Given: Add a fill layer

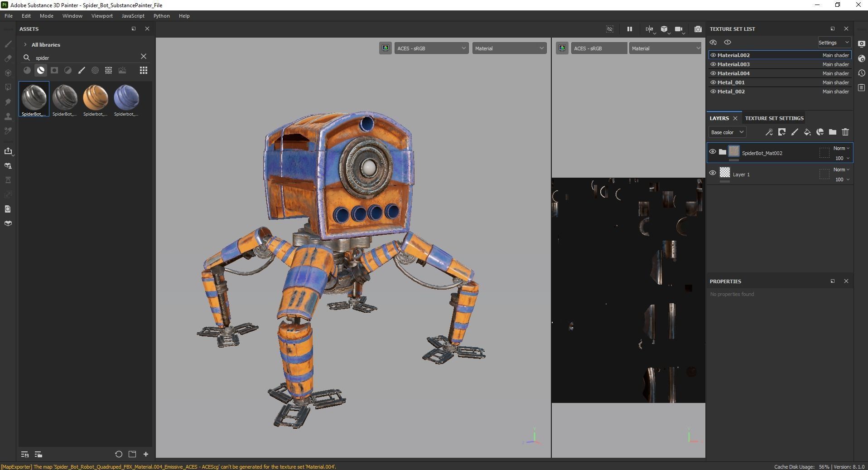Looking at the screenshot, I should click(x=807, y=132).
